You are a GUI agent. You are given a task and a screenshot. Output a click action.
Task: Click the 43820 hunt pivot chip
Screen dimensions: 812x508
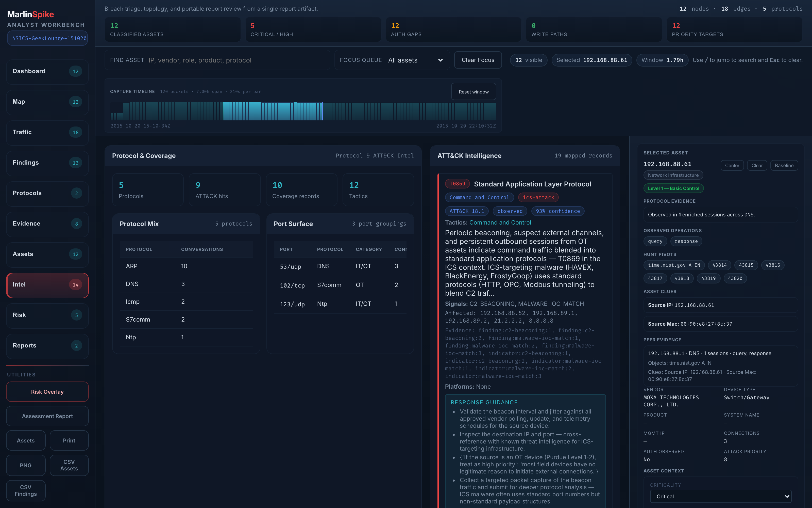(735, 278)
